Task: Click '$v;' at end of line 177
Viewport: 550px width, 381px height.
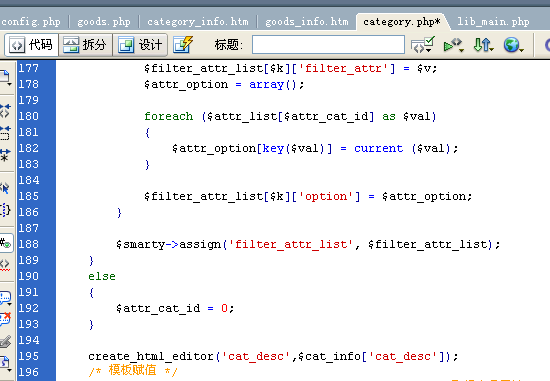Action: point(427,68)
